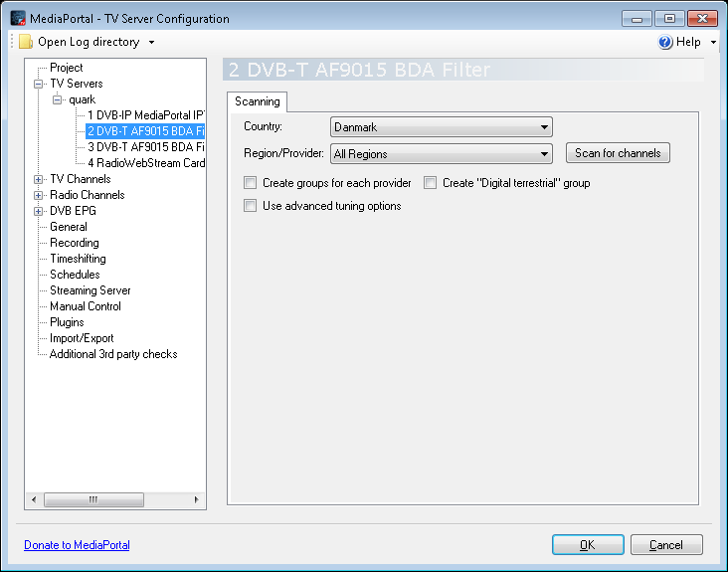
Task: Select the Project tree item
Action: pyautogui.click(x=67, y=68)
